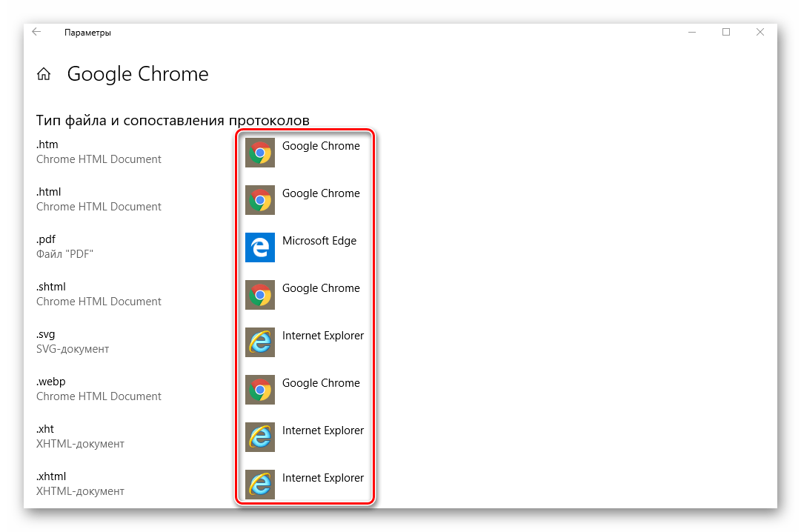Click the 'SVG-документ' description
This screenshot has height=532, width=801.
73,349
